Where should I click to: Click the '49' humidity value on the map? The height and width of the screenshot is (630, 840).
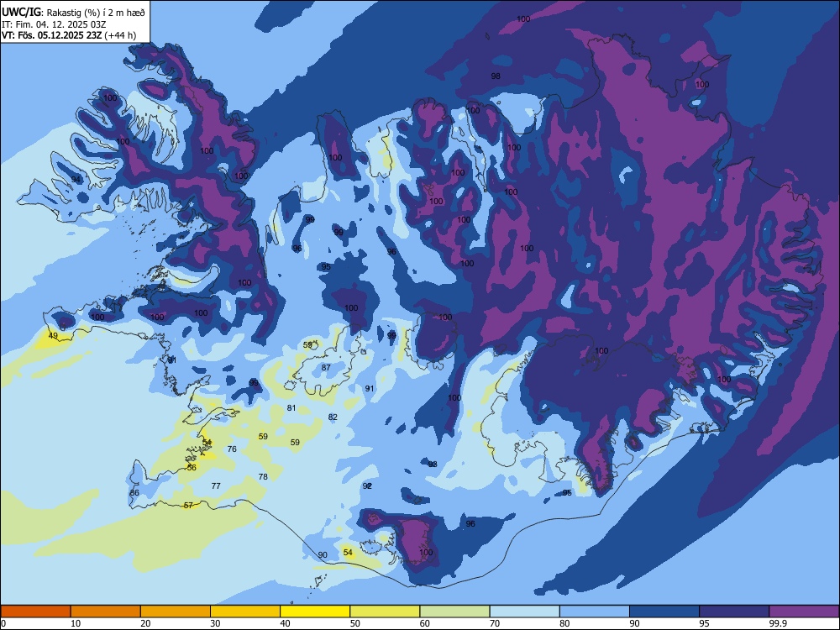coord(53,336)
